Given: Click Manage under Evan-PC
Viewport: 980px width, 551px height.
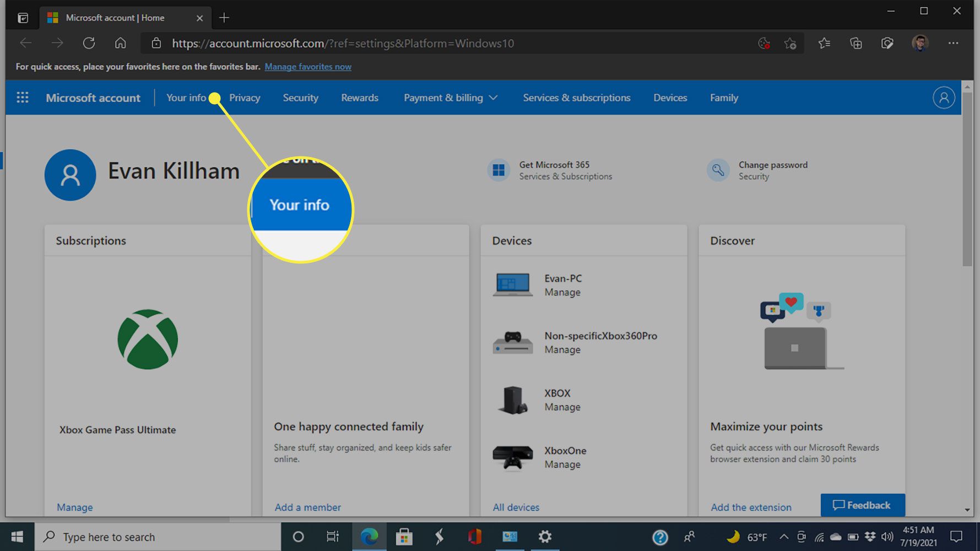Looking at the screenshot, I should [x=562, y=293].
